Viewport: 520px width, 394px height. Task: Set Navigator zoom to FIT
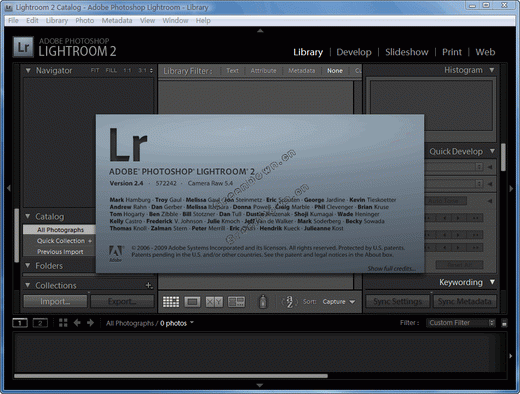pyautogui.click(x=95, y=70)
